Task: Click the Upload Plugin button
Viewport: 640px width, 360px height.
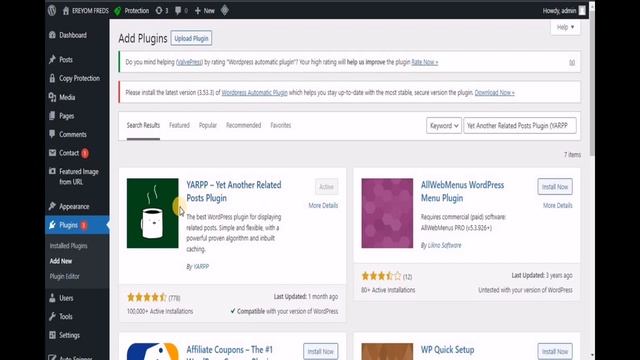Action: click(191, 38)
